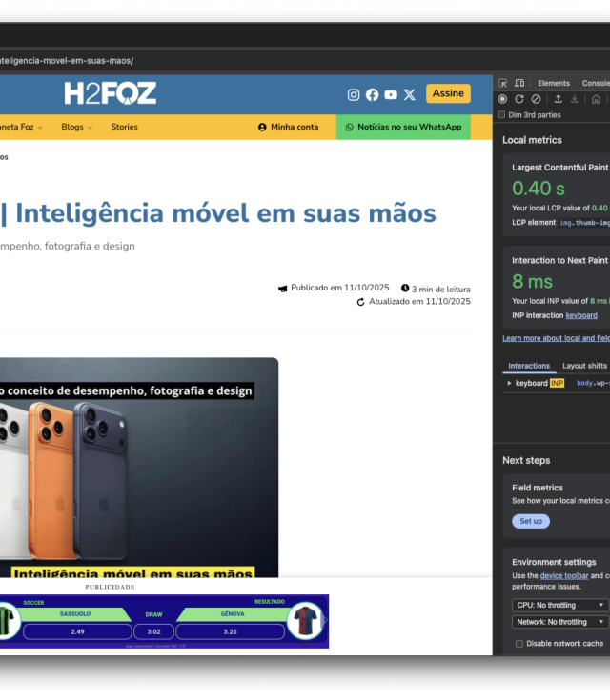This screenshot has height=700, width=610.
Task: Enable Dim 3rd parties checkbox
Action: tap(502, 115)
